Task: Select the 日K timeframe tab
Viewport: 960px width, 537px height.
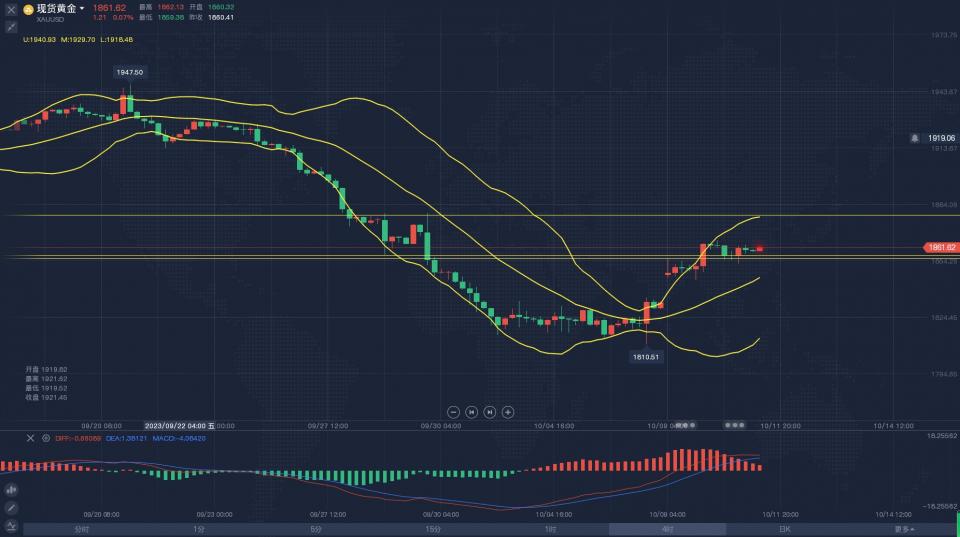Action: 785,529
